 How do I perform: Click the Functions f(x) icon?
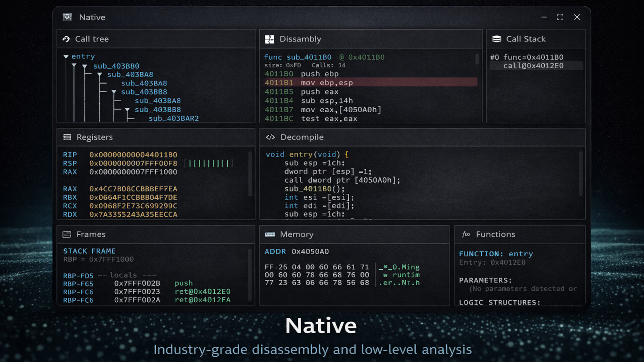coord(467,235)
